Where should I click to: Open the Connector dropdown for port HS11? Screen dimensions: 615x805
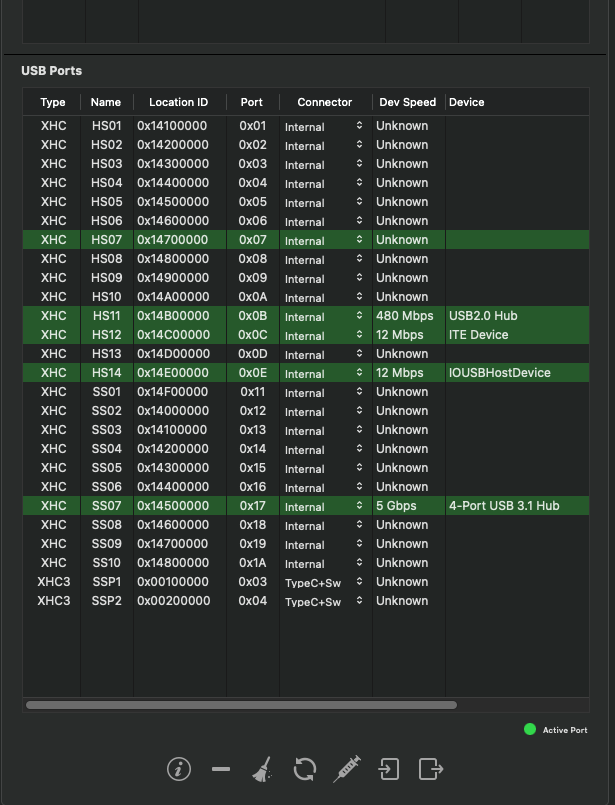[324, 317]
